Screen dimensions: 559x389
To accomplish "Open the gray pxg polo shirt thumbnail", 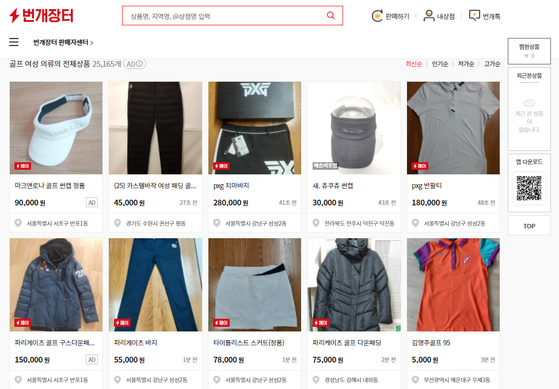I will (x=453, y=128).
